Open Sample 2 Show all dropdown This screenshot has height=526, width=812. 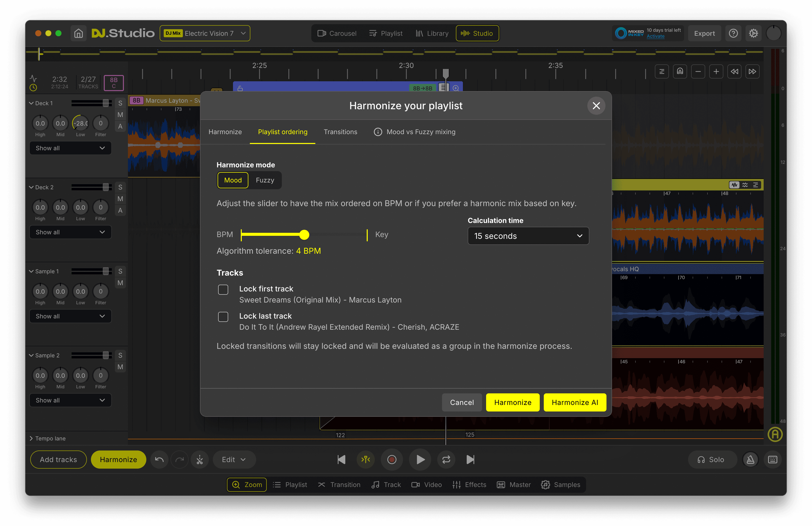coord(70,400)
